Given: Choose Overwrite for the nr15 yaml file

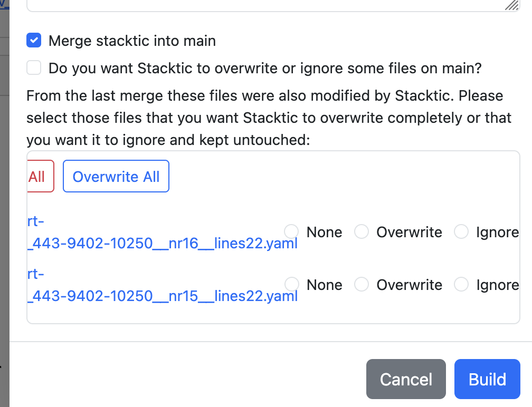Looking at the screenshot, I should (361, 284).
